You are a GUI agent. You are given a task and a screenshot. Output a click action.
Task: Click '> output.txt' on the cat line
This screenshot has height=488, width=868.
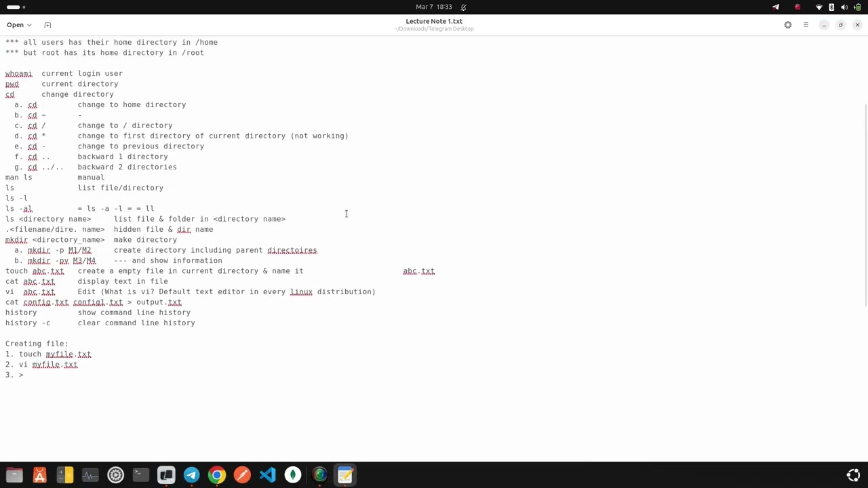[155, 302]
